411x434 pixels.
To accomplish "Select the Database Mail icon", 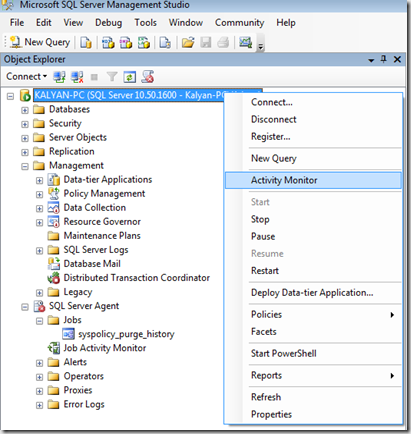I will (x=54, y=264).
